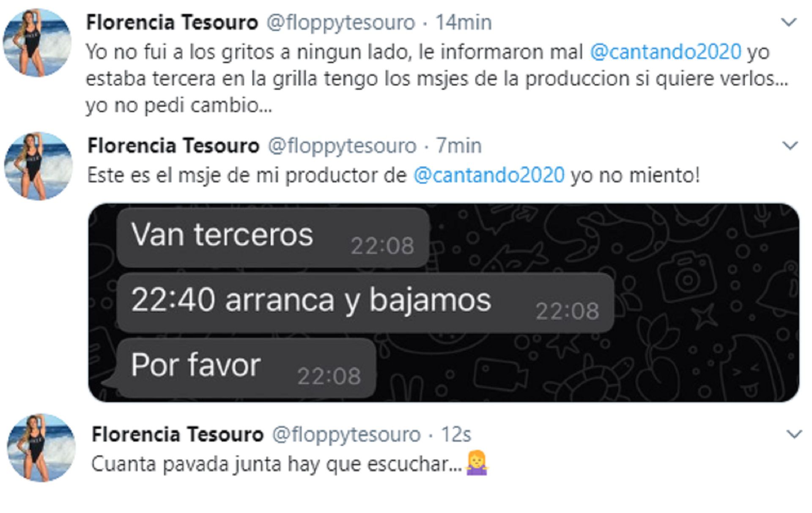Click the 'Van terceros' message bubble
The width and height of the screenshot is (812, 513).
pyautogui.click(x=273, y=238)
